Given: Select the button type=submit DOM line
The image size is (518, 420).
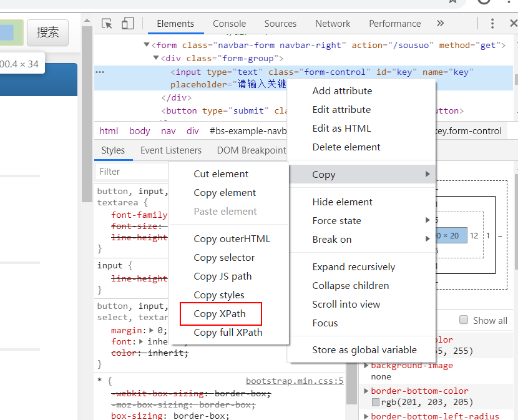Looking at the screenshot, I should point(224,110).
